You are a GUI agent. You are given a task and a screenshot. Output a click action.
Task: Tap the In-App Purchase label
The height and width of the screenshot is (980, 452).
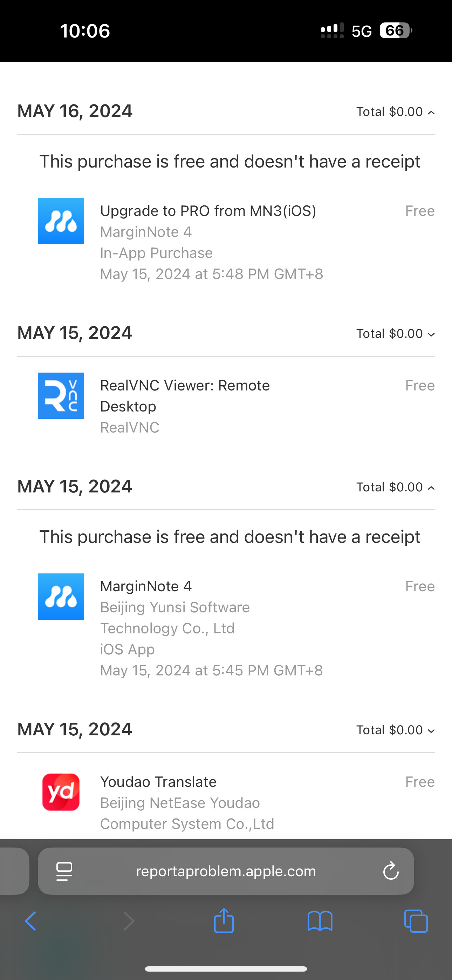(x=156, y=253)
